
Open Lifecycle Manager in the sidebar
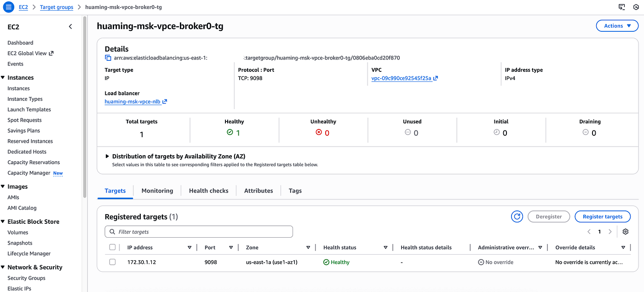[29, 254]
